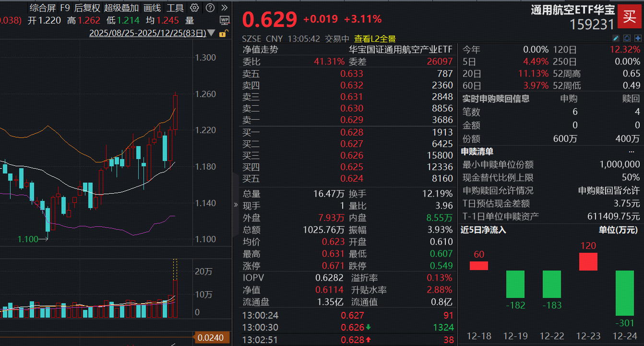Click the 卖五 price 0.633 quote row
This screenshot has height=346, width=644.
pyautogui.click(x=353, y=73)
